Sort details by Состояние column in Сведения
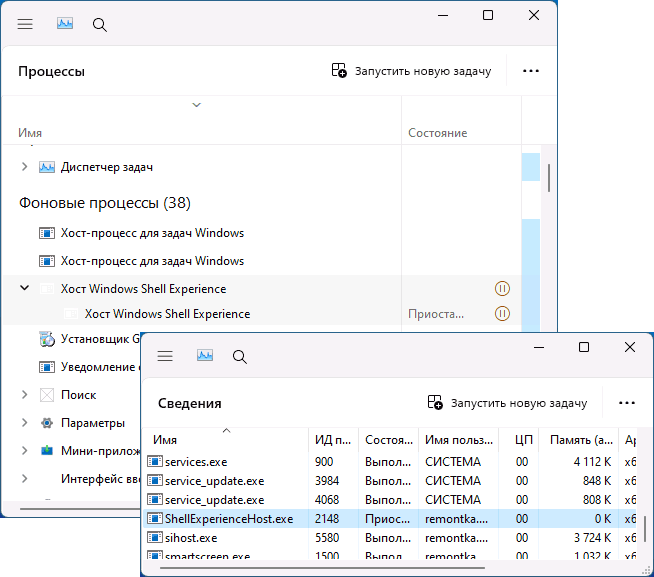The width and height of the screenshot is (654, 577). click(389, 440)
